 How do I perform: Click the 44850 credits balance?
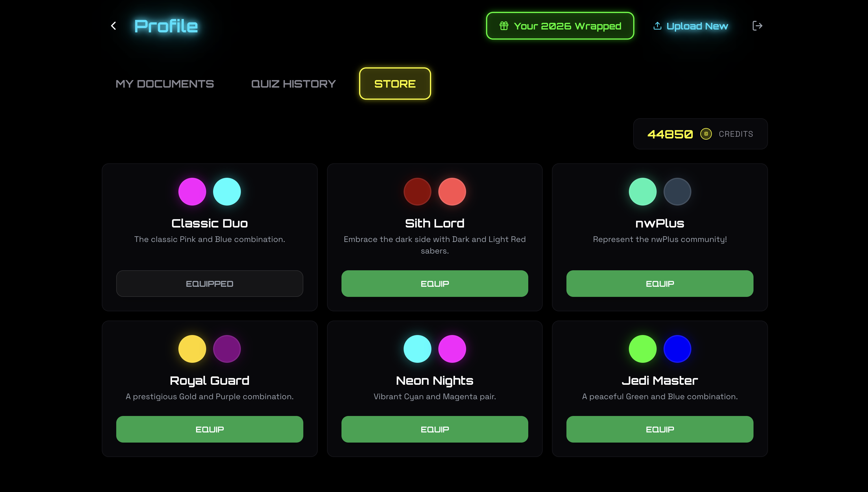(670, 134)
